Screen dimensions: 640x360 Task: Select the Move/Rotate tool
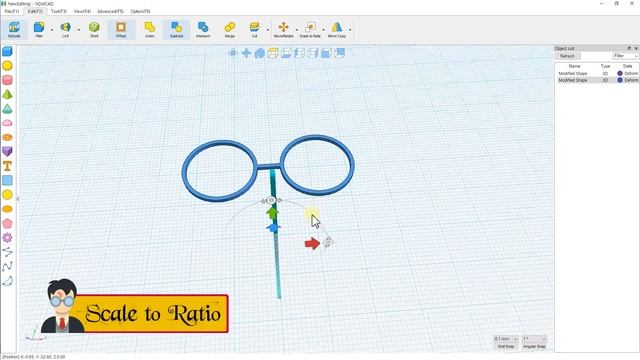click(x=283, y=30)
